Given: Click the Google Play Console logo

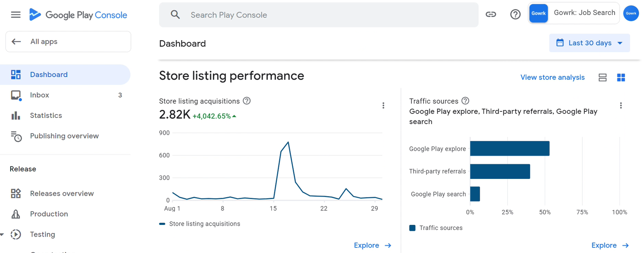Looking at the screenshot, I should pyautogui.click(x=78, y=15).
